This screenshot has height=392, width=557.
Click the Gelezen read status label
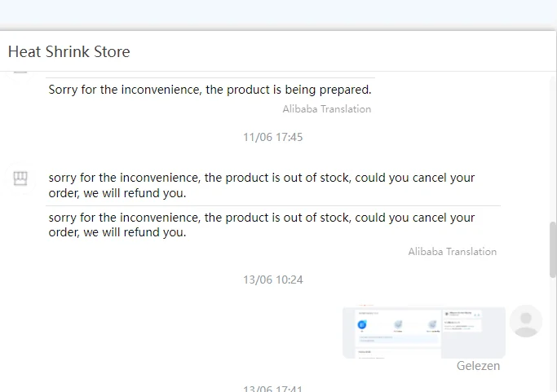click(478, 366)
